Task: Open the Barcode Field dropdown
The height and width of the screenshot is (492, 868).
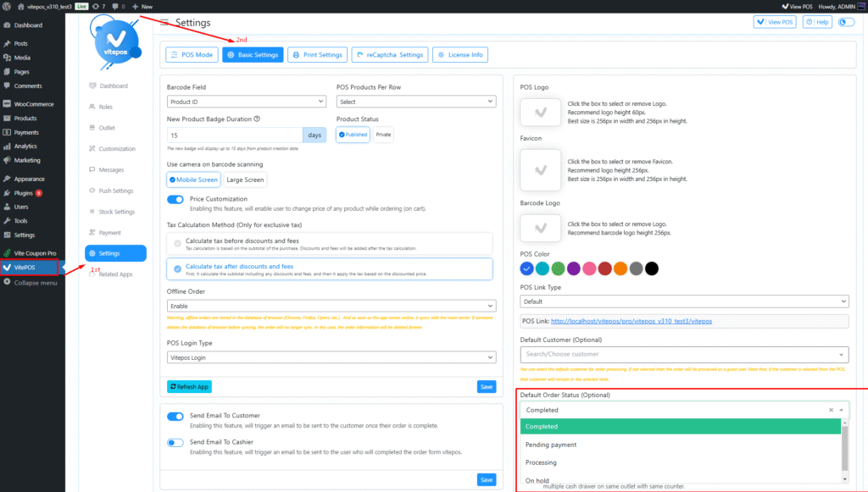Action: pos(247,102)
